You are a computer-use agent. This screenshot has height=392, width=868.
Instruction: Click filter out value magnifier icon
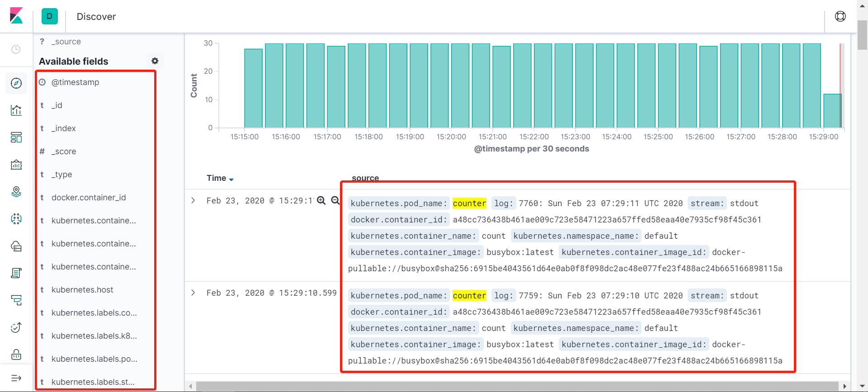(x=335, y=200)
